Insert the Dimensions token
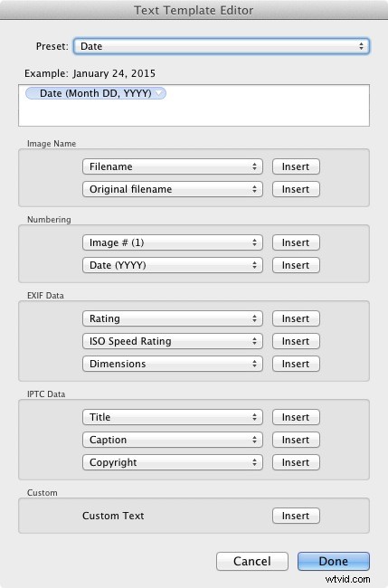Viewport: 388px width, 588px height. [296, 364]
